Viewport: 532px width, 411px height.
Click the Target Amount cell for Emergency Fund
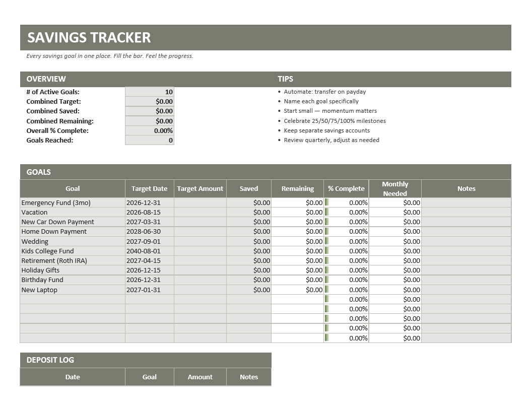(200, 202)
